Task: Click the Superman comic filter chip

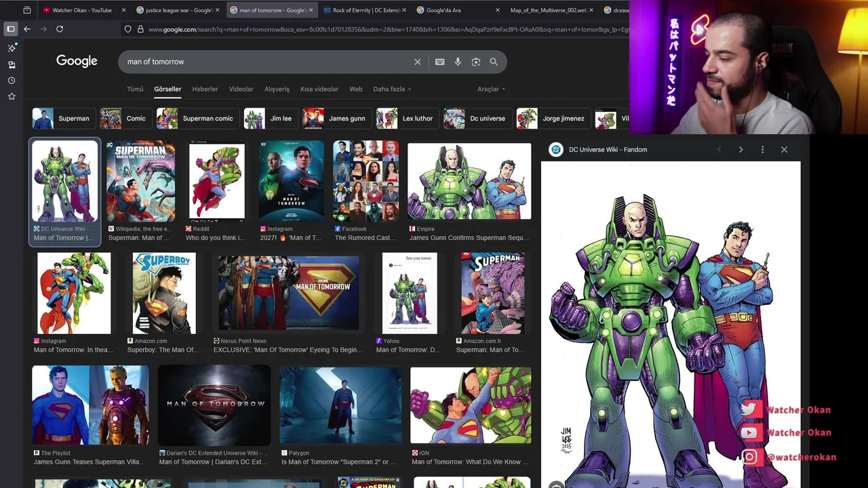Action: (197, 119)
